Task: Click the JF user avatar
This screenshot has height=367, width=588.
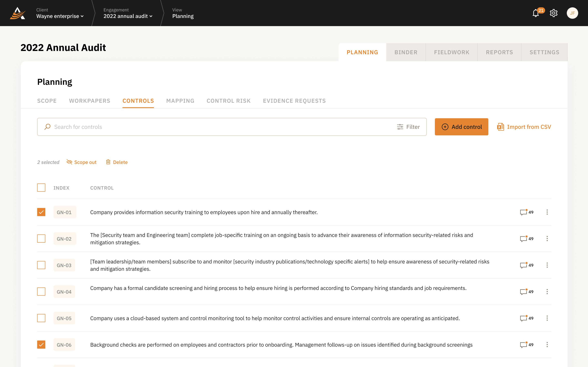Action: click(572, 13)
